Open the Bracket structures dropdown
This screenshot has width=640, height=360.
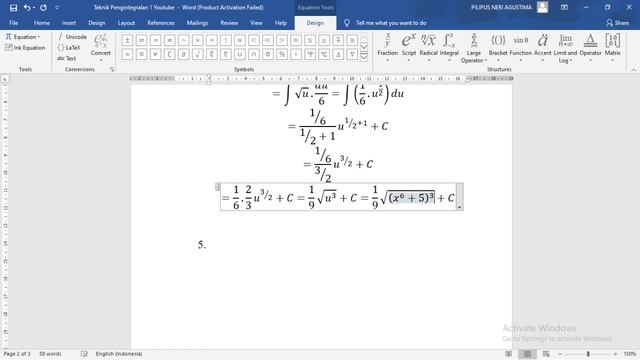[498, 48]
